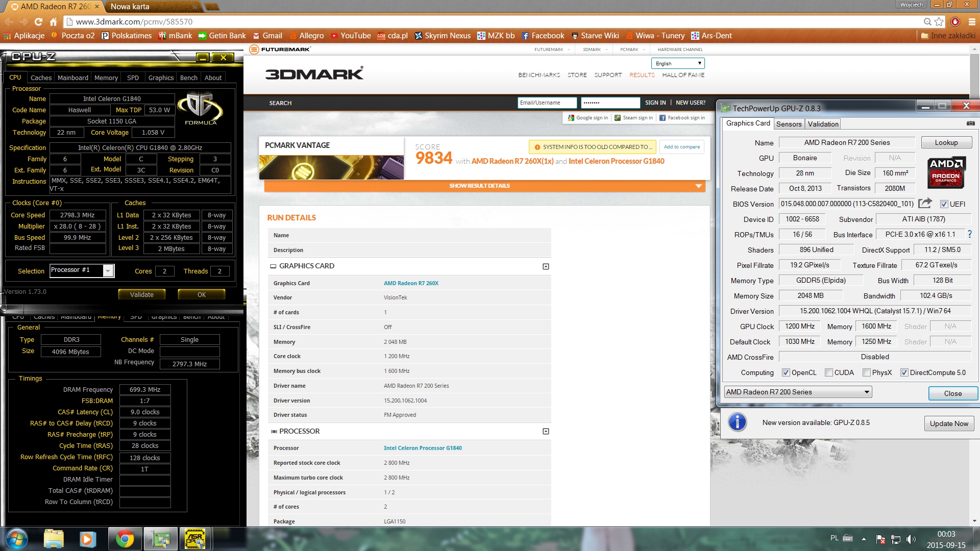
Task: Open the YouTube bookmark
Action: (351, 36)
